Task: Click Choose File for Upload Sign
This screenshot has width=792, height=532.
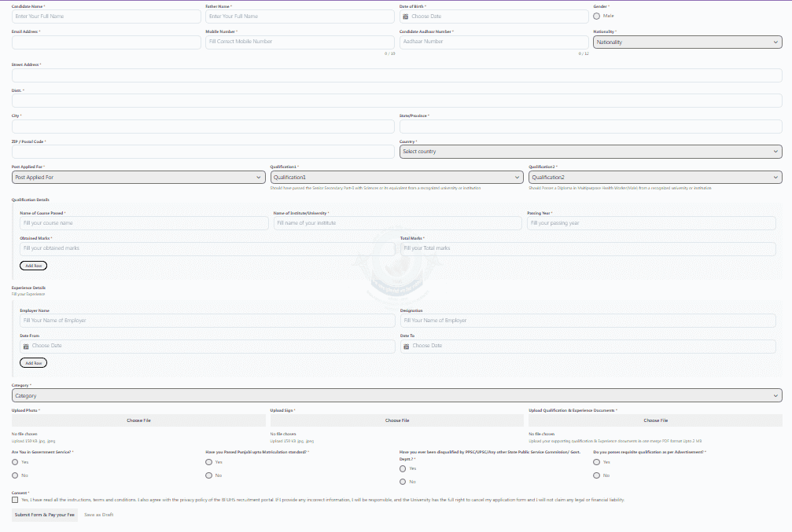Action: [x=396, y=420]
